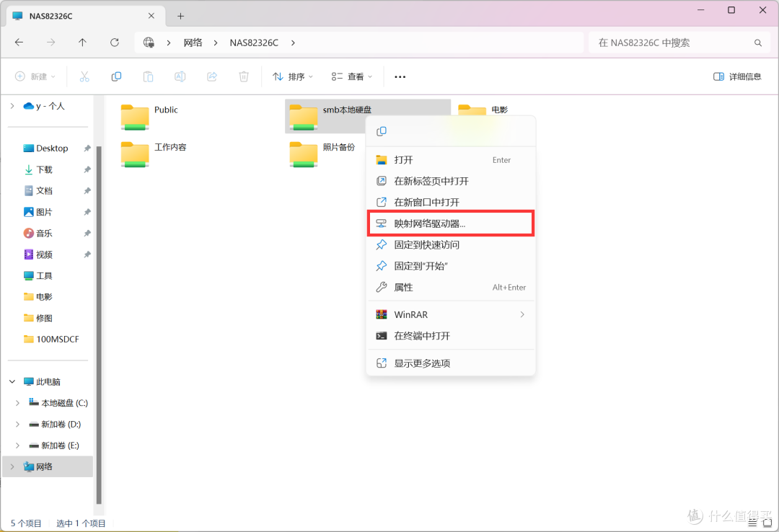
Task: Refresh the current folder view
Action: pos(114,43)
